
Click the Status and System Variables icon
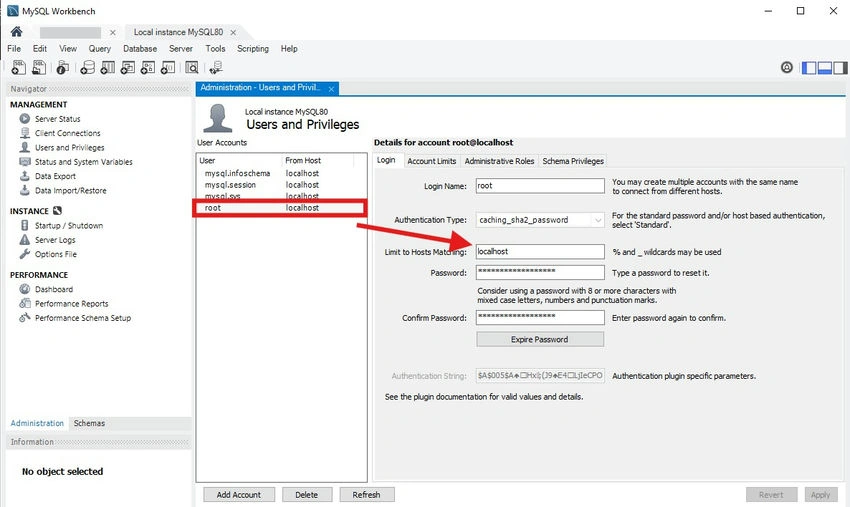tap(25, 162)
